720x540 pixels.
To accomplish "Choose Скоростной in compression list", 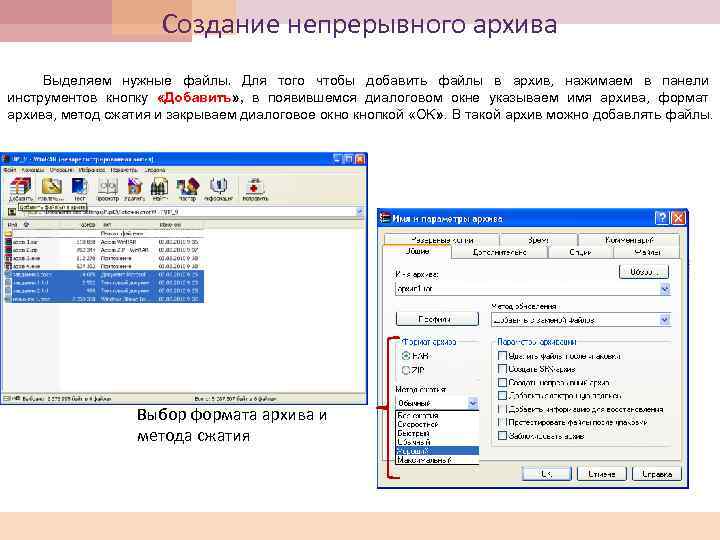I will click(x=437, y=424).
